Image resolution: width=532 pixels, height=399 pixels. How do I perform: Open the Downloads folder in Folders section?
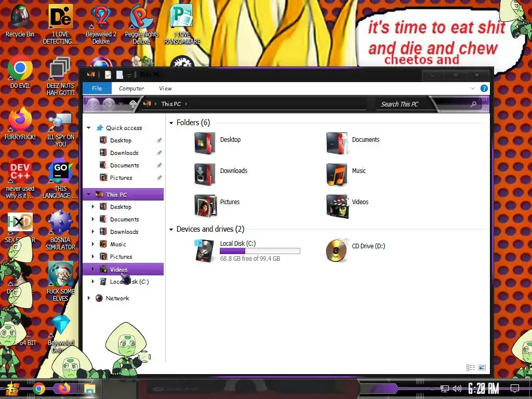[x=221, y=174]
